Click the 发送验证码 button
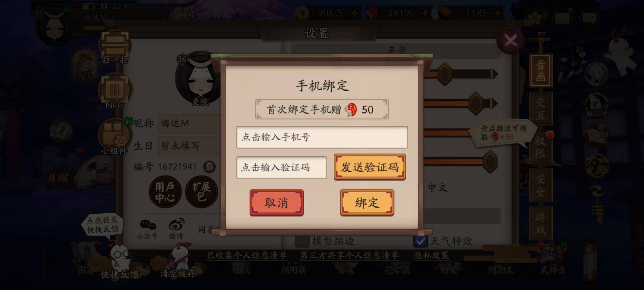The height and width of the screenshot is (290, 644). (370, 167)
